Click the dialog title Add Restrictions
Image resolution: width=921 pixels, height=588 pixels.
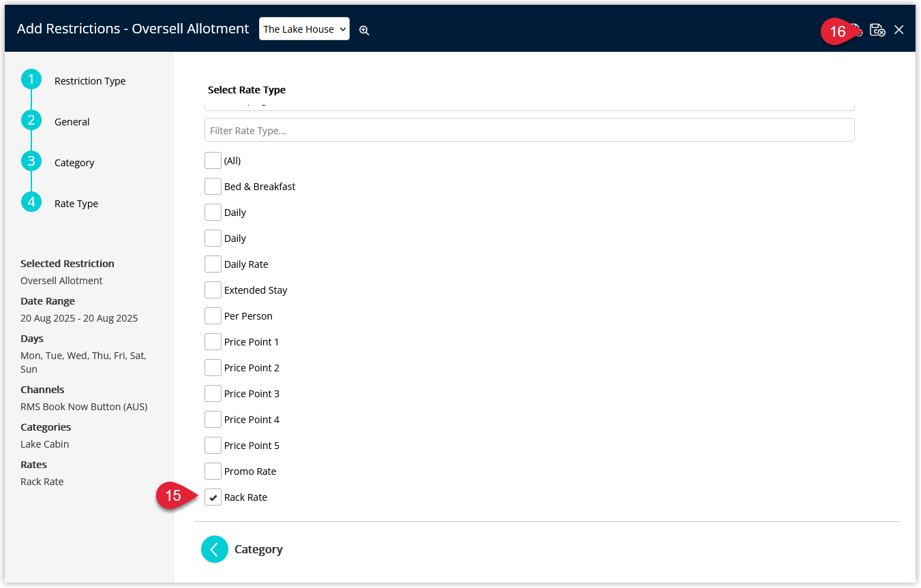[133, 29]
